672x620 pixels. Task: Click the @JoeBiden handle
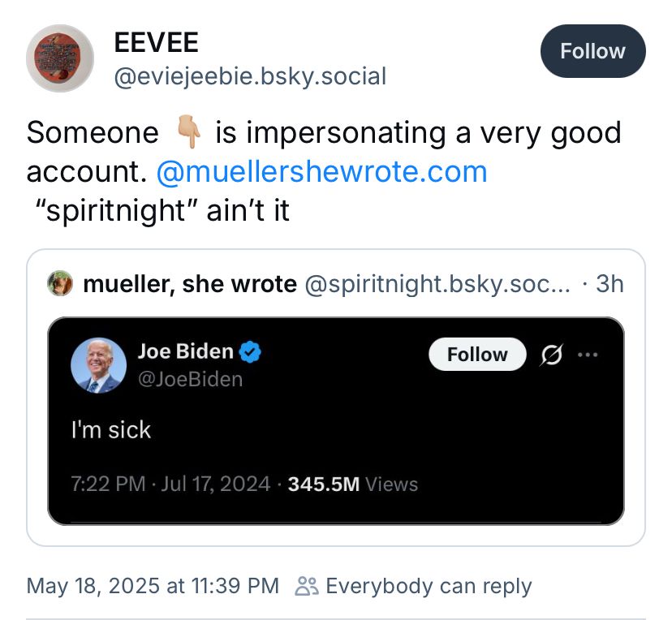190,379
